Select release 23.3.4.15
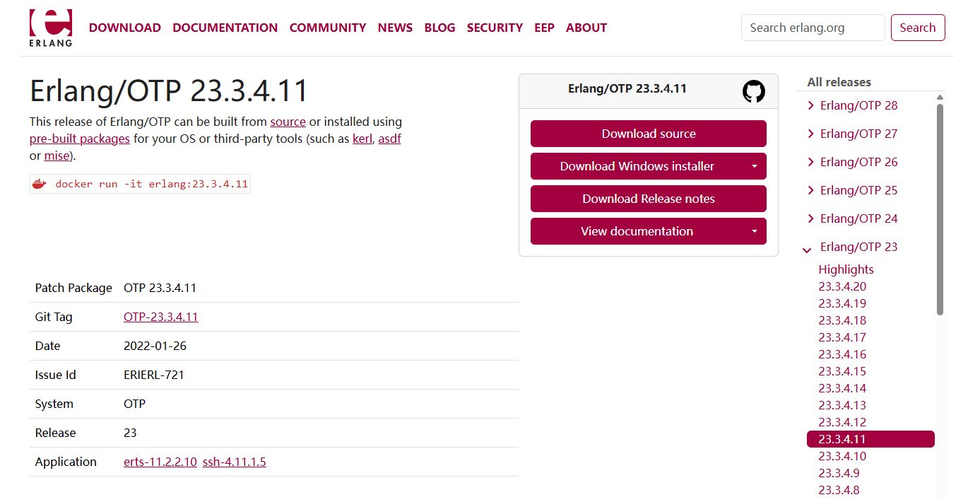The image size is (980, 502). (x=842, y=371)
